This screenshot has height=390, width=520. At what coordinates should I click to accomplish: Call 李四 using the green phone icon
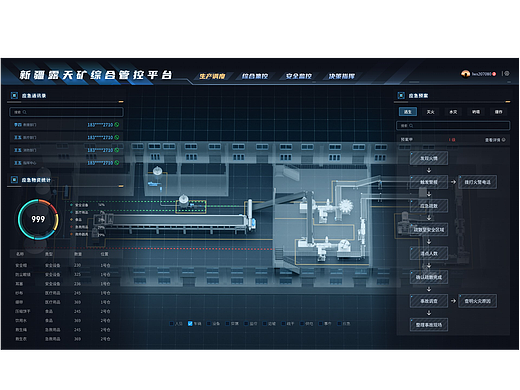[117, 125]
